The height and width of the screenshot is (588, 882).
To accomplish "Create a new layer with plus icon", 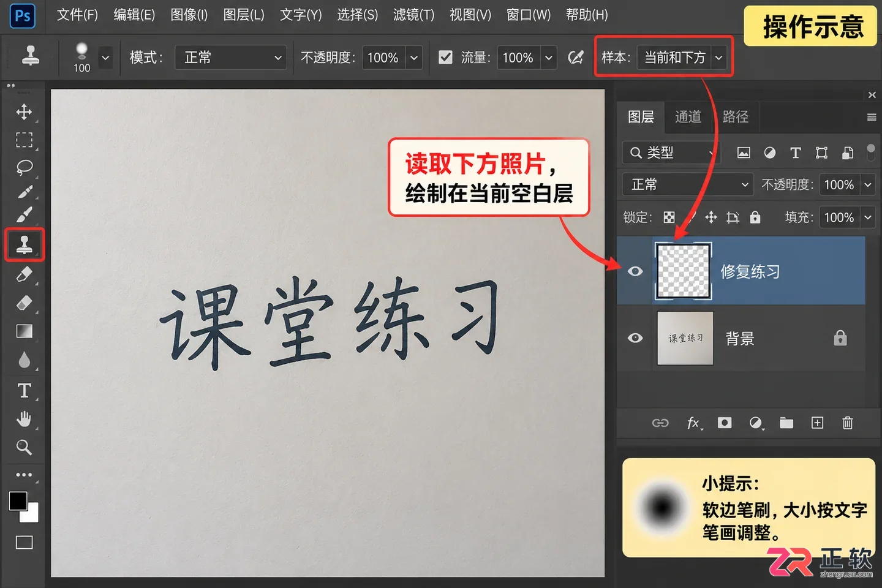I will tap(817, 423).
